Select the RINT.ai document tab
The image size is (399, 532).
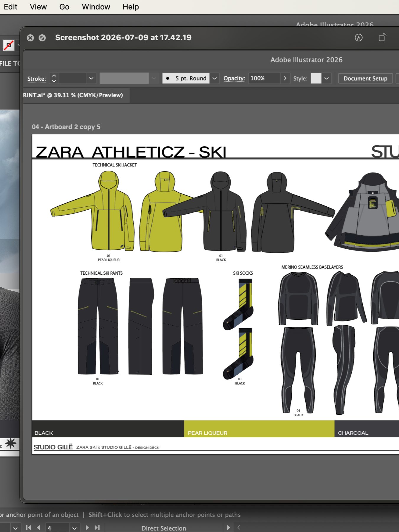[x=76, y=95]
